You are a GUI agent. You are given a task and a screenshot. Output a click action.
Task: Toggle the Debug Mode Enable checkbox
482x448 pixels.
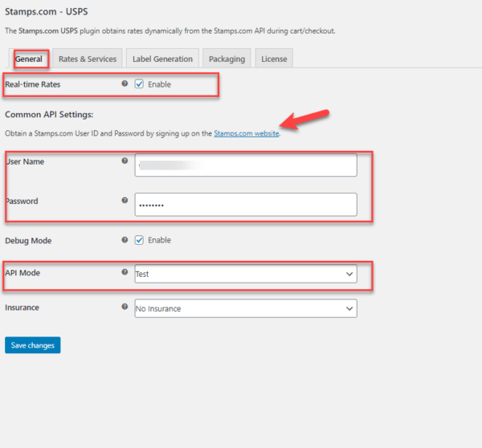pyautogui.click(x=139, y=240)
